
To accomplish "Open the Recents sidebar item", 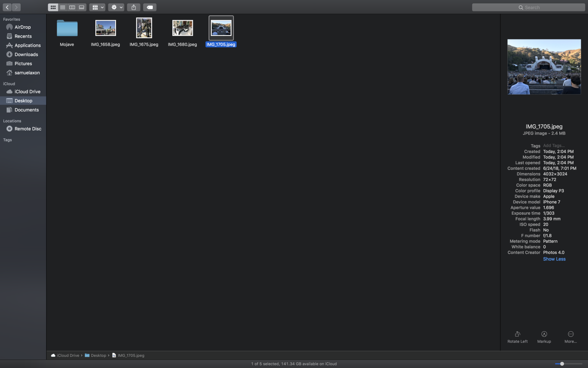I will click(23, 36).
